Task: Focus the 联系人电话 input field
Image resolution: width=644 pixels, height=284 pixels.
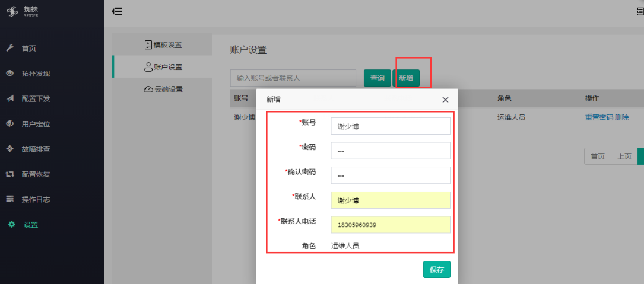Action: (x=390, y=225)
